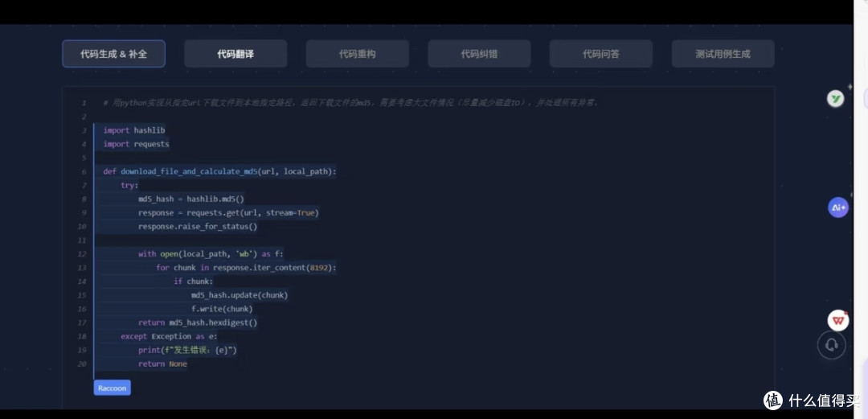The height and width of the screenshot is (419, 868).
Task: Click line number 2 in the gutter
Action: pos(84,117)
